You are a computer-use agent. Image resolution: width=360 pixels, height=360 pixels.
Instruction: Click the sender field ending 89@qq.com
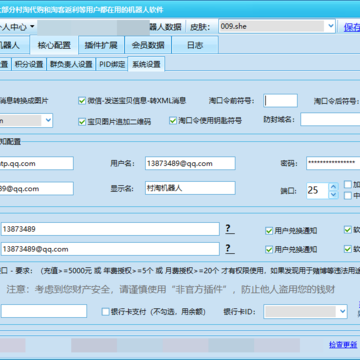(37, 189)
